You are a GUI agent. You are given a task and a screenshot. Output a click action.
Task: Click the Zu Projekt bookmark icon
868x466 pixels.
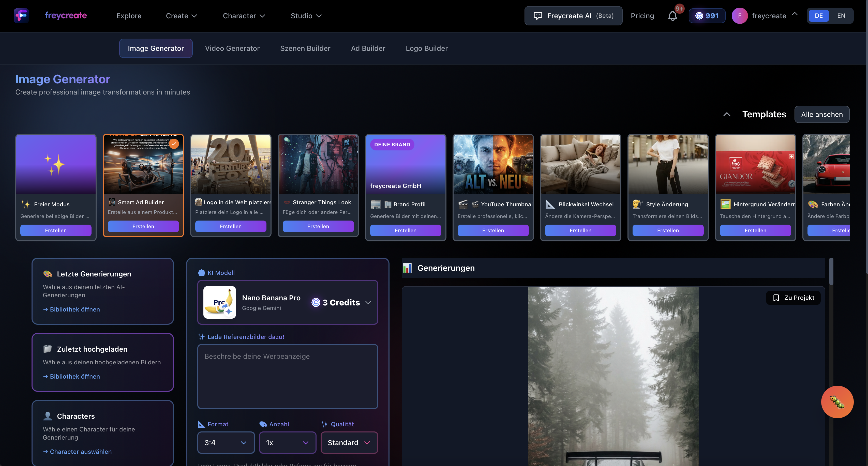click(776, 298)
